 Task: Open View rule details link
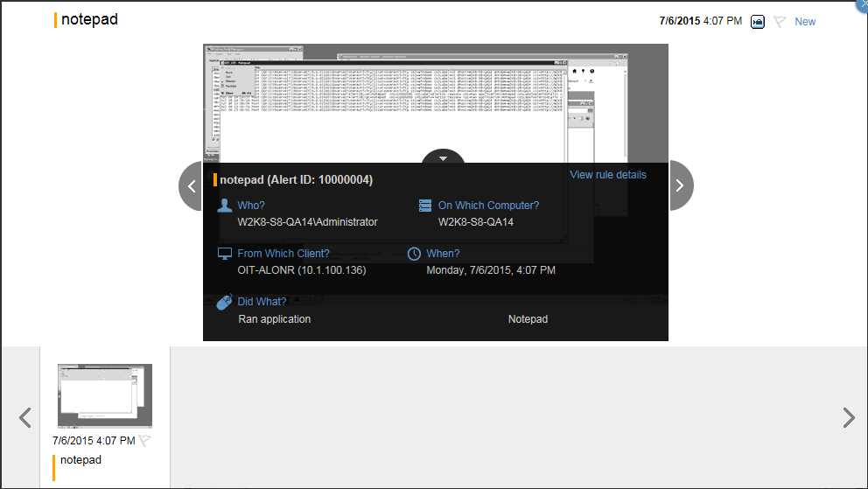pos(607,175)
